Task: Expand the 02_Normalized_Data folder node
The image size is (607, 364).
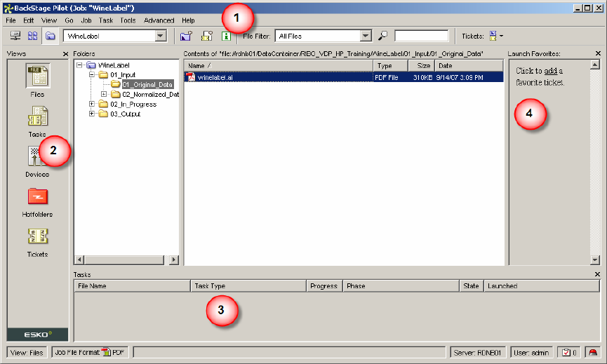Action: pos(104,94)
